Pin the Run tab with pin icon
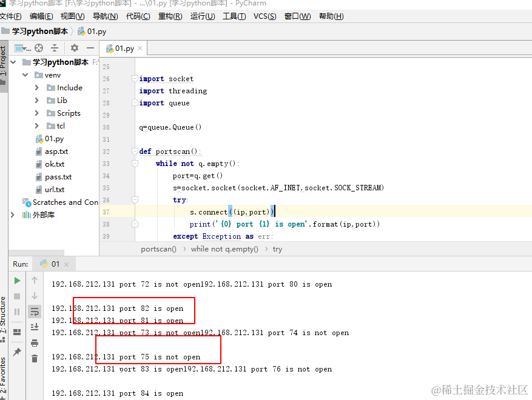Viewport: 532px width, 400px height. pos(17,352)
